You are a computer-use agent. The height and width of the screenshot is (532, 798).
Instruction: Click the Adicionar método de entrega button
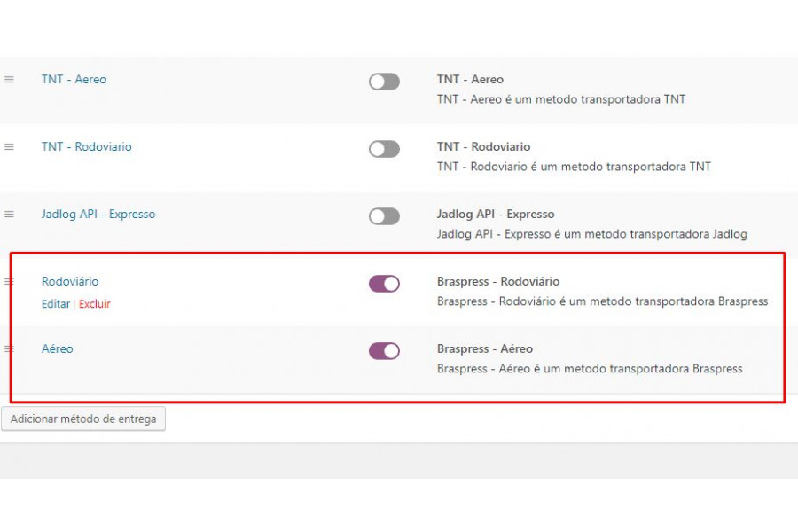click(83, 419)
